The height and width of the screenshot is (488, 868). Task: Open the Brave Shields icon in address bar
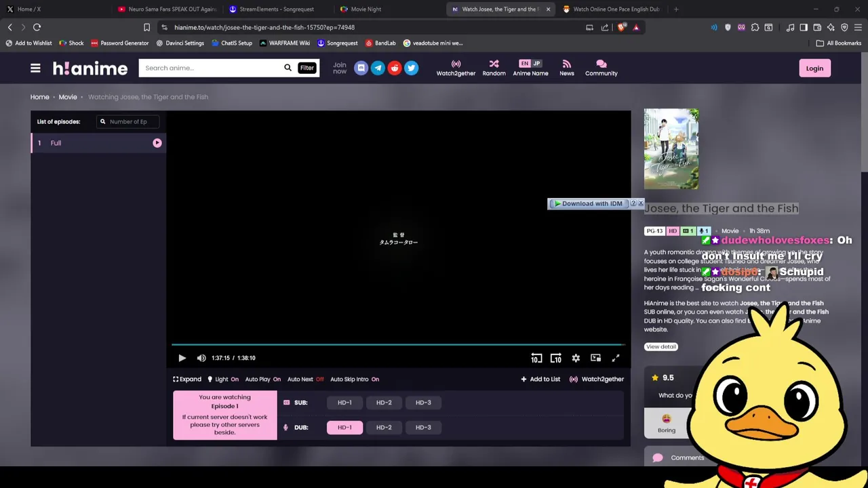click(x=622, y=27)
